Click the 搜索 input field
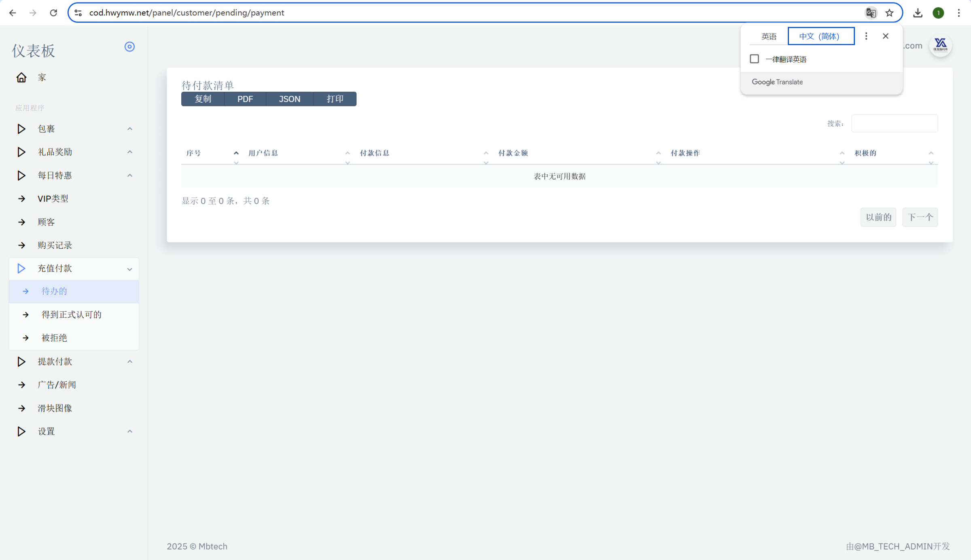971x560 pixels. point(895,123)
